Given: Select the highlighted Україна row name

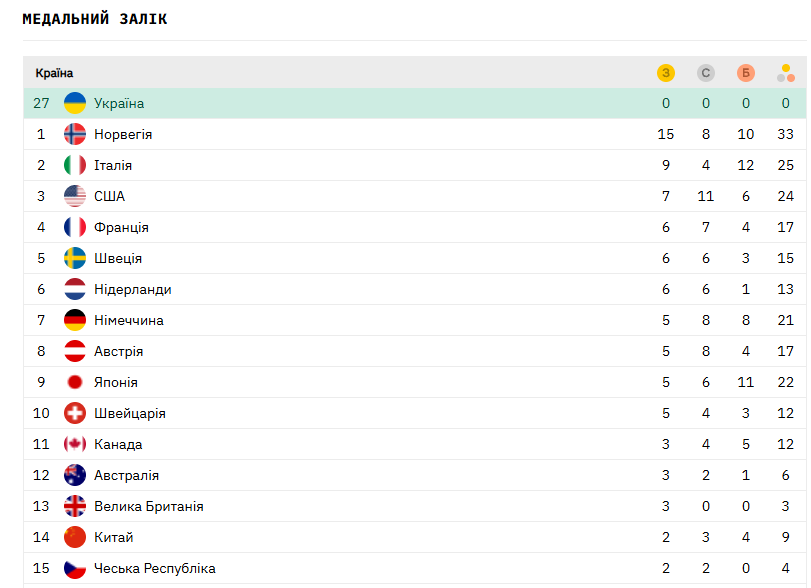Looking at the screenshot, I should (119, 103).
